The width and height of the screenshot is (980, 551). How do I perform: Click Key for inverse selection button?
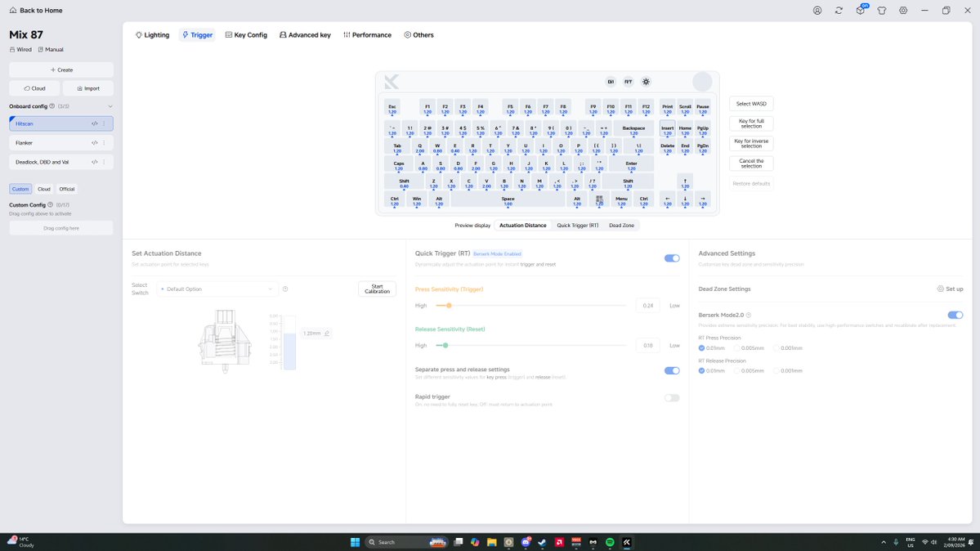(x=751, y=143)
